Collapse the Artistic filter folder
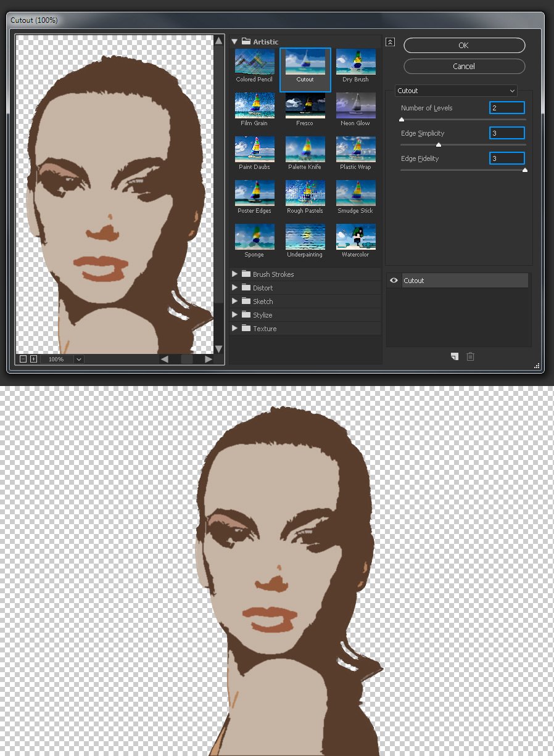The height and width of the screenshot is (756, 554). 234,42
